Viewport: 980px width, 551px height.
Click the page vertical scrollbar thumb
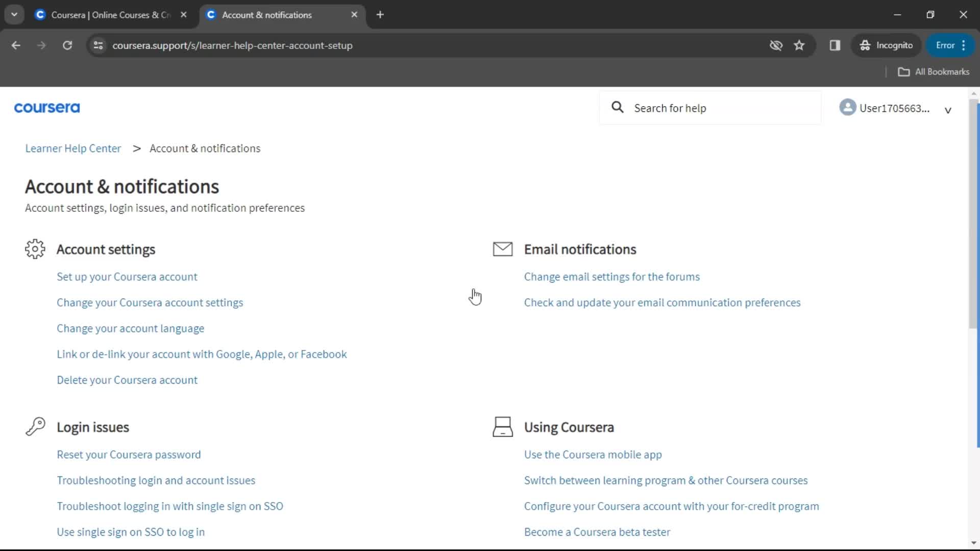point(973,214)
